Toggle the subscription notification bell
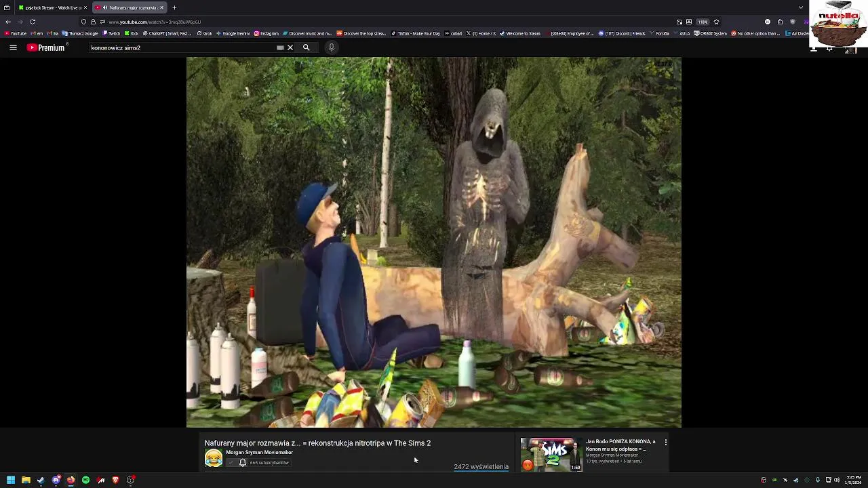The height and width of the screenshot is (488, 868). pos(243,463)
